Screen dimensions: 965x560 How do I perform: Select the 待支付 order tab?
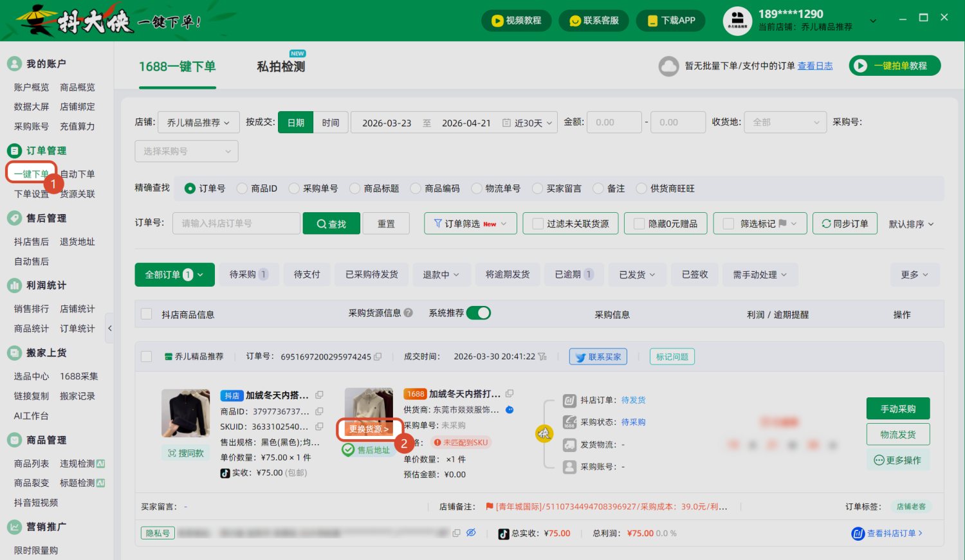[307, 275]
